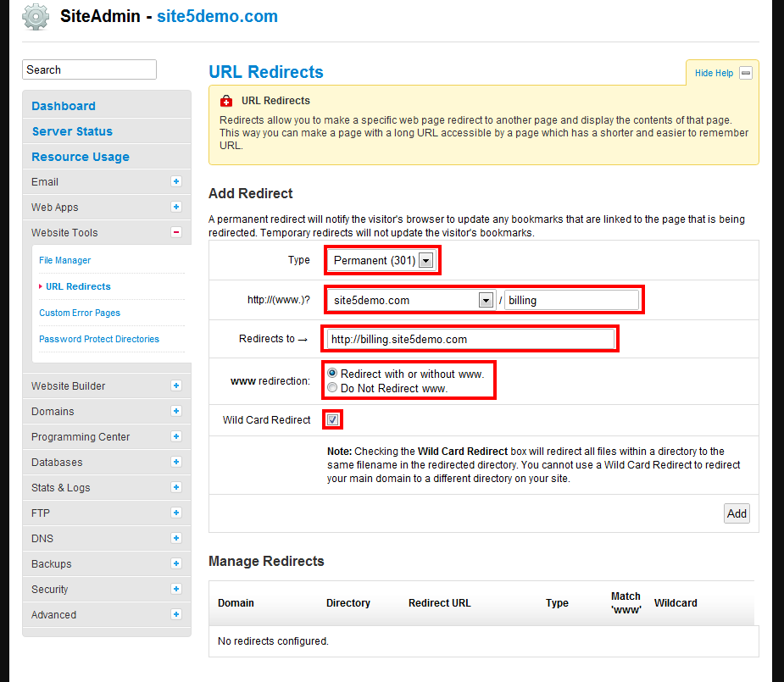Image resolution: width=784 pixels, height=682 pixels.
Task: Click the directory path field containing billing
Action: [x=571, y=300]
